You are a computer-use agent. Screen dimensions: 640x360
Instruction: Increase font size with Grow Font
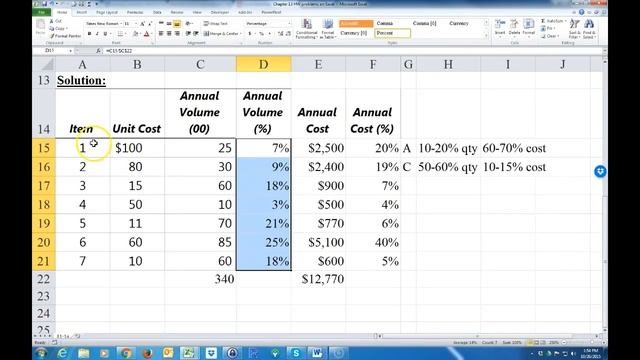pyautogui.click(x=142, y=24)
